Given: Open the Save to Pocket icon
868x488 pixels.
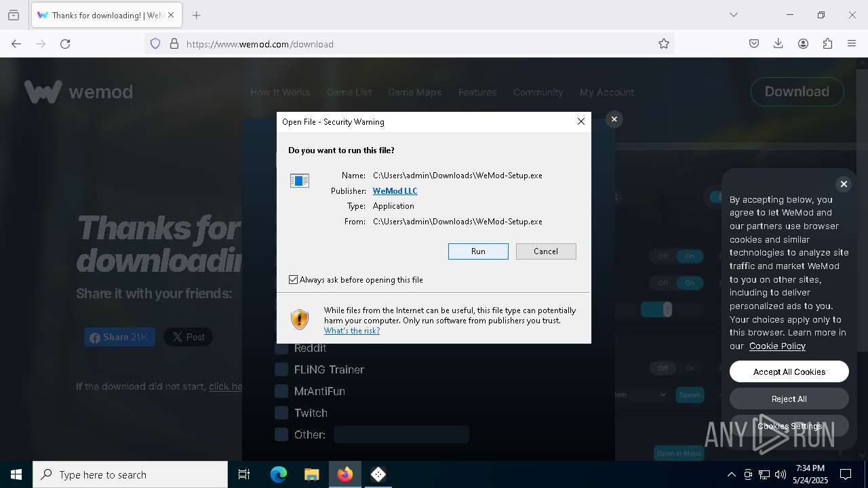Looking at the screenshot, I should tap(754, 43).
